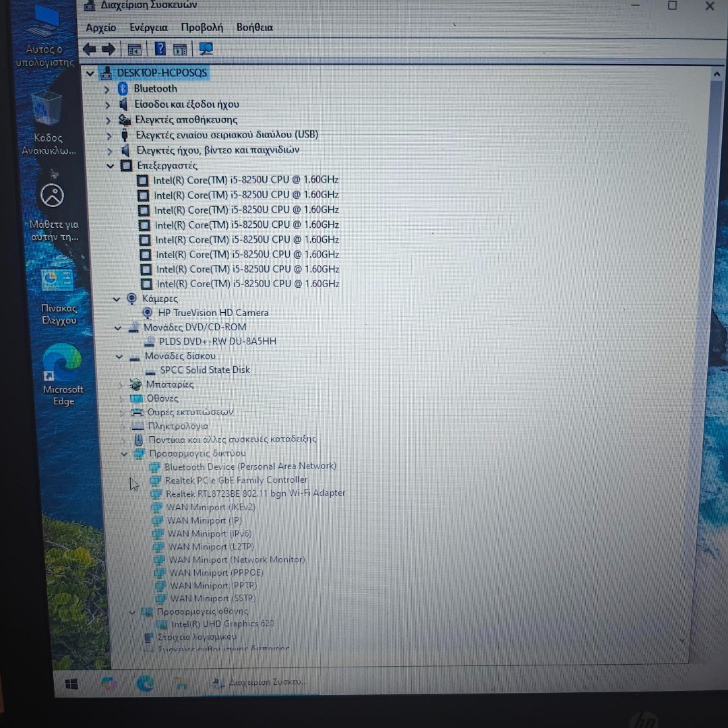Image resolution: width=728 pixels, height=728 pixels.
Task: Select PLDS DVD+-RW DU-8A5HH drive
Action: point(218,341)
